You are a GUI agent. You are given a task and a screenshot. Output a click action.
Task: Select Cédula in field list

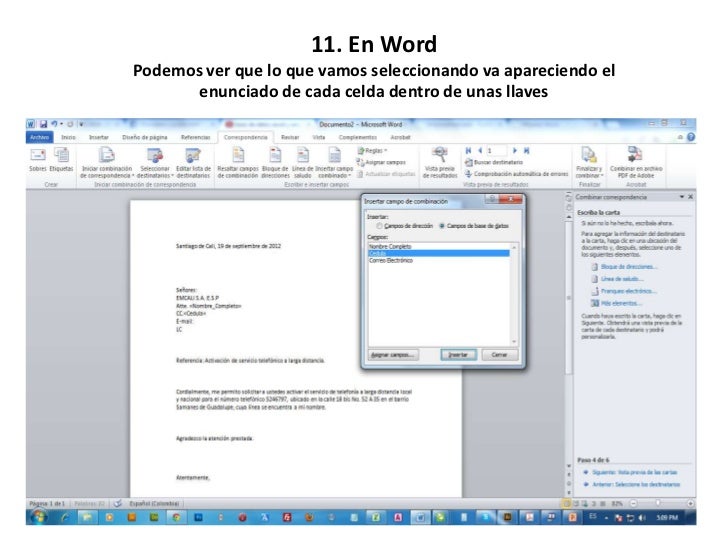[438, 254]
